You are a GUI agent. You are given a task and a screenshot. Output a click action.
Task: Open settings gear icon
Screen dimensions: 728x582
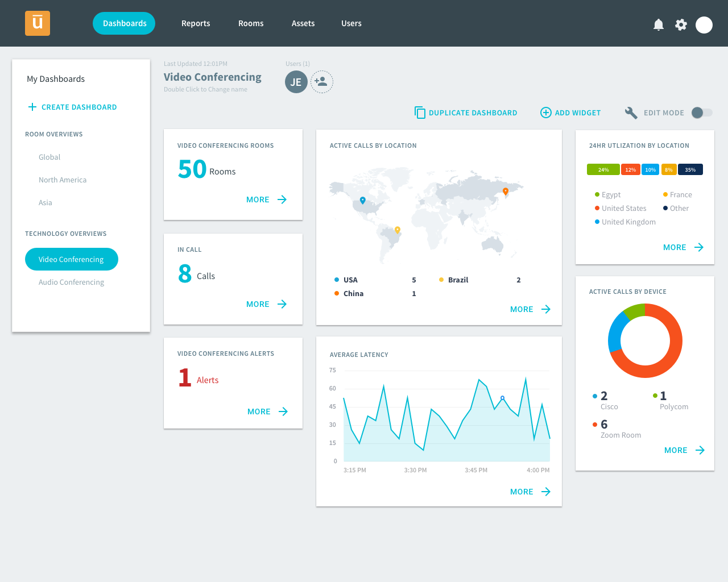point(681,24)
